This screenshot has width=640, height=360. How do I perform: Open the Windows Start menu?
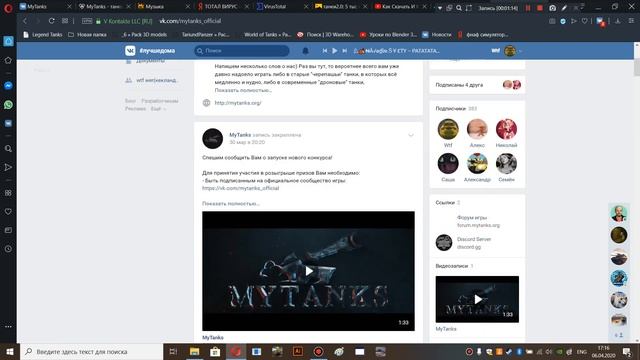[9, 351]
